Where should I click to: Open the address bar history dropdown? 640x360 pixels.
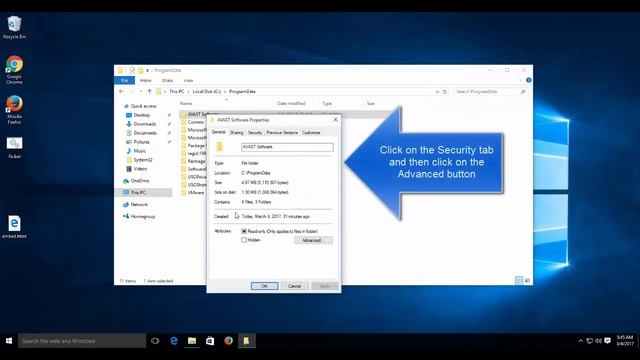(x=437, y=92)
